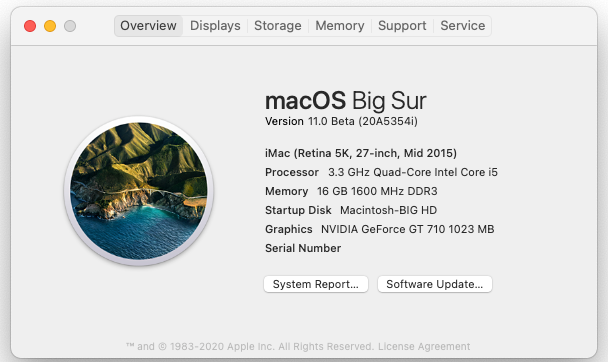Viewport: 608px width, 362px height.
Task: Click the Graphics label
Action: [289, 229]
